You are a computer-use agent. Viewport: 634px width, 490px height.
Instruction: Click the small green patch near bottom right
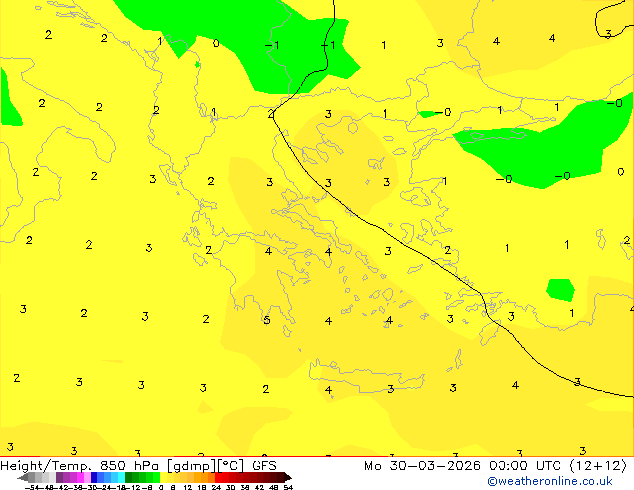(x=561, y=290)
